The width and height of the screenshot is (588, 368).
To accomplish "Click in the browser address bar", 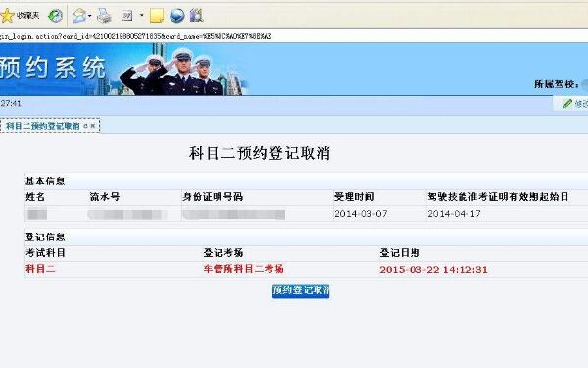I will click(x=294, y=36).
